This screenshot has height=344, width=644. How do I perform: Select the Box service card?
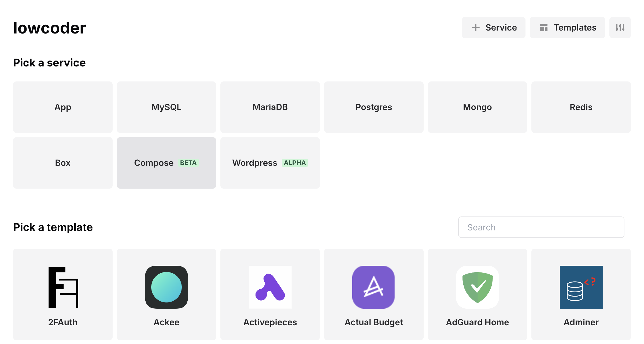(63, 163)
